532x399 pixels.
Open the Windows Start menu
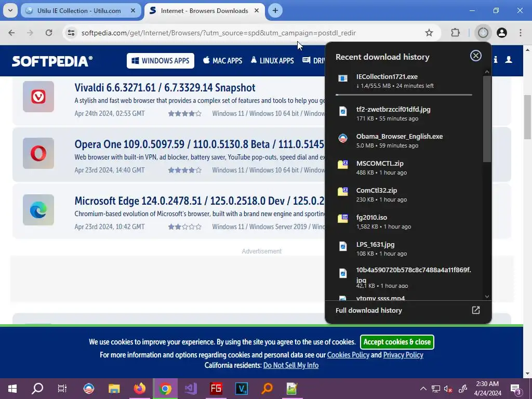(12, 389)
